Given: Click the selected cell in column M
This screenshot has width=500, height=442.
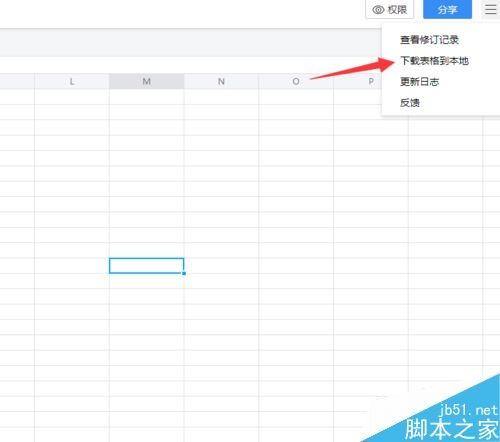Looking at the screenshot, I should click(x=146, y=266).
